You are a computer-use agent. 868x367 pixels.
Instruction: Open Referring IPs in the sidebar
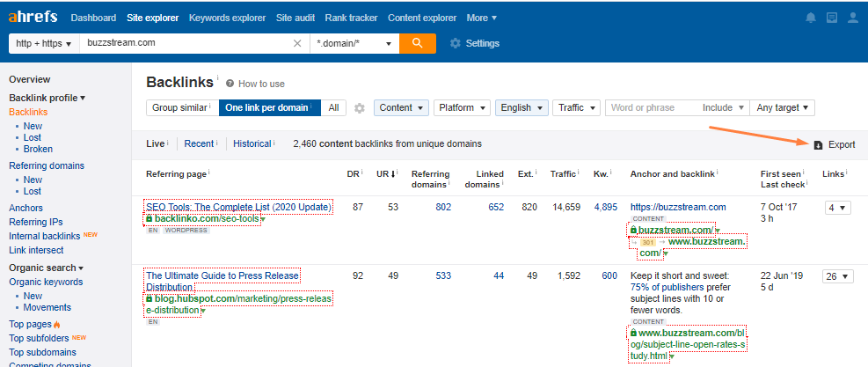36,222
